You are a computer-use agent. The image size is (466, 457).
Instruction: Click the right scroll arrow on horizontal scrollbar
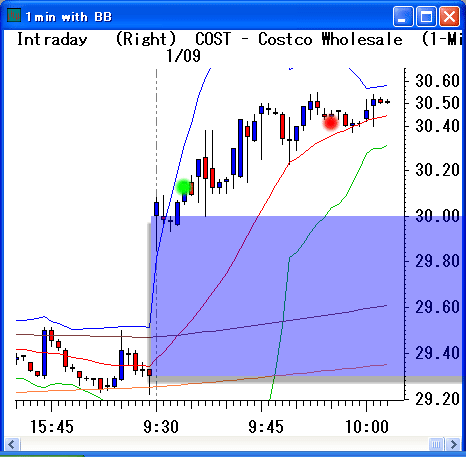point(454,444)
